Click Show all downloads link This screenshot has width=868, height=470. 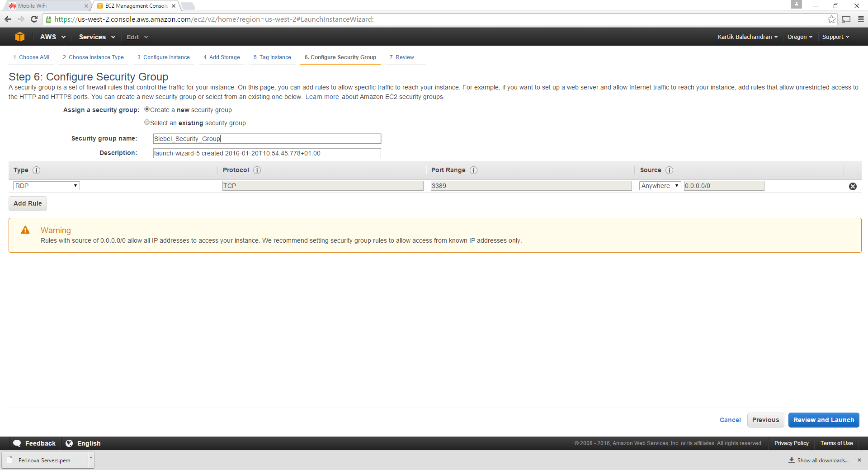pos(822,460)
